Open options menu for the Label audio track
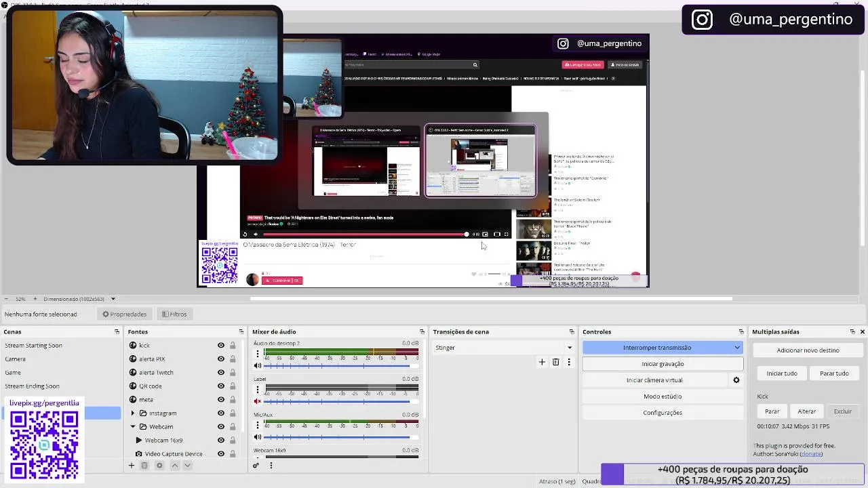The height and width of the screenshot is (488, 868). point(257,389)
